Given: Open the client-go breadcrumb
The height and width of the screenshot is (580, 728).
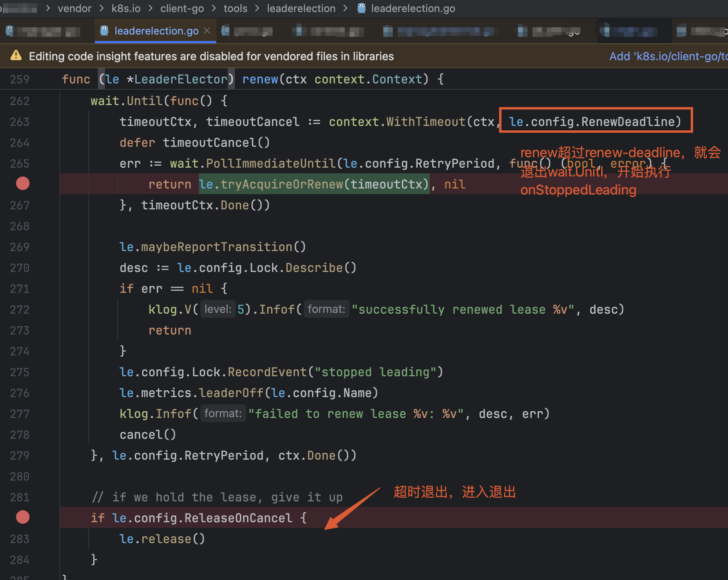Looking at the screenshot, I should (x=182, y=8).
